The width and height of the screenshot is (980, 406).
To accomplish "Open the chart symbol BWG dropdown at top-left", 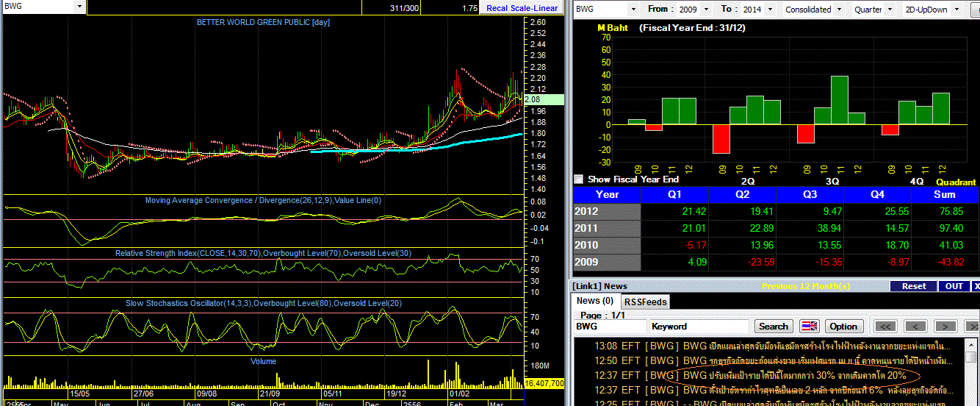I will click(x=79, y=7).
